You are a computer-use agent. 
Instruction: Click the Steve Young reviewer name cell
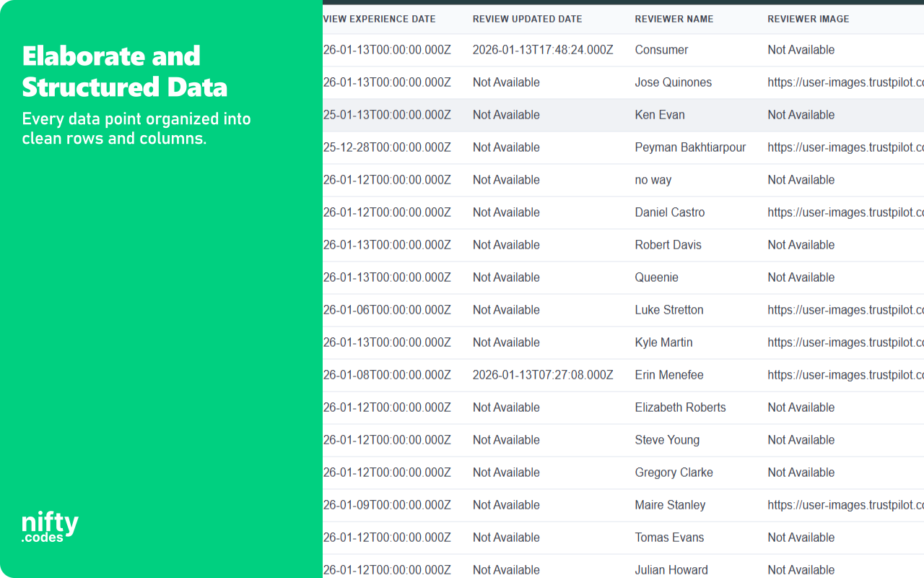coord(666,440)
